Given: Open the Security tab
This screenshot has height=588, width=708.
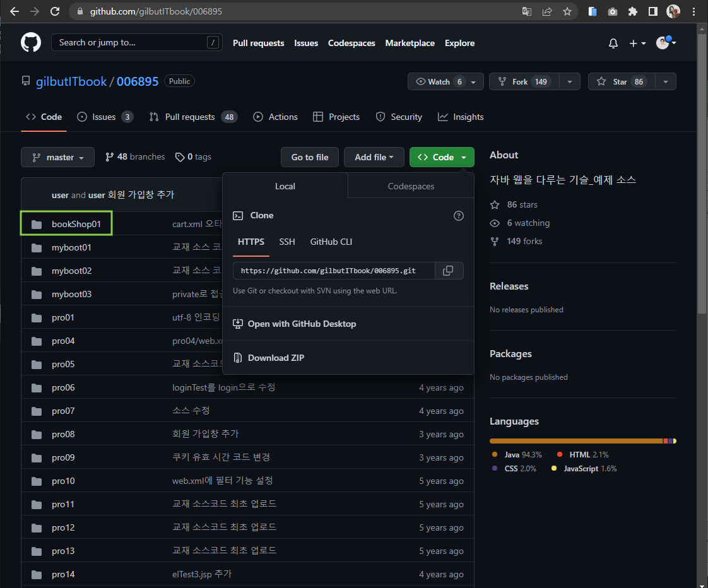Looking at the screenshot, I should click(399, 117).
